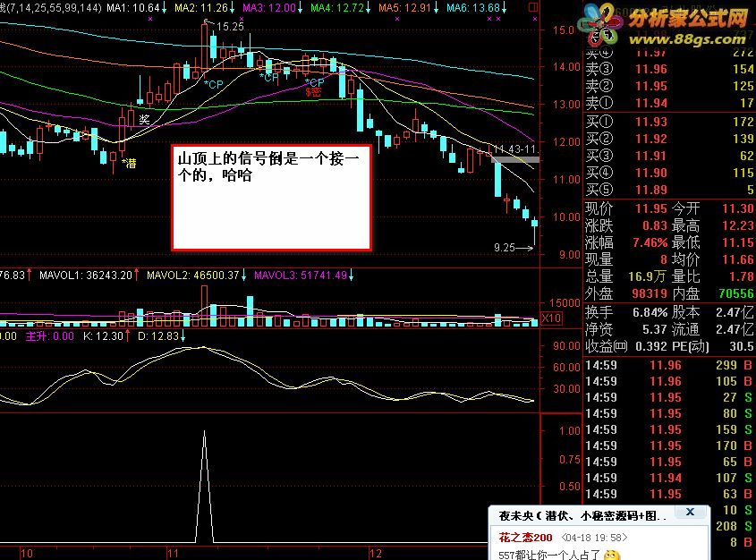Click the 11.43-11 gap label on chart
Screen dimensions: 756x560
[x=515, y=148]
